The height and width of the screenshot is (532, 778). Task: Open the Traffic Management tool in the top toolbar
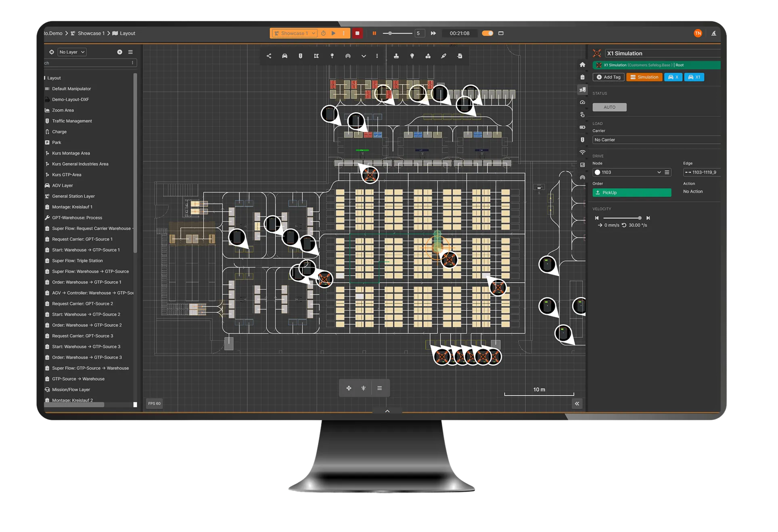pyautogui.click(x=300, y=56)
